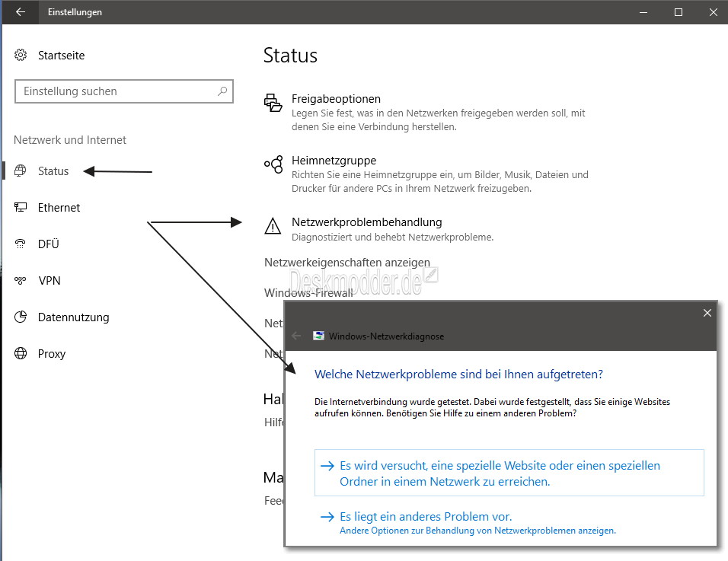Click the back arrow in Netzwerkdiagnose dialog
The width and height of the screenshot is (728, 561).
point(296,336)
